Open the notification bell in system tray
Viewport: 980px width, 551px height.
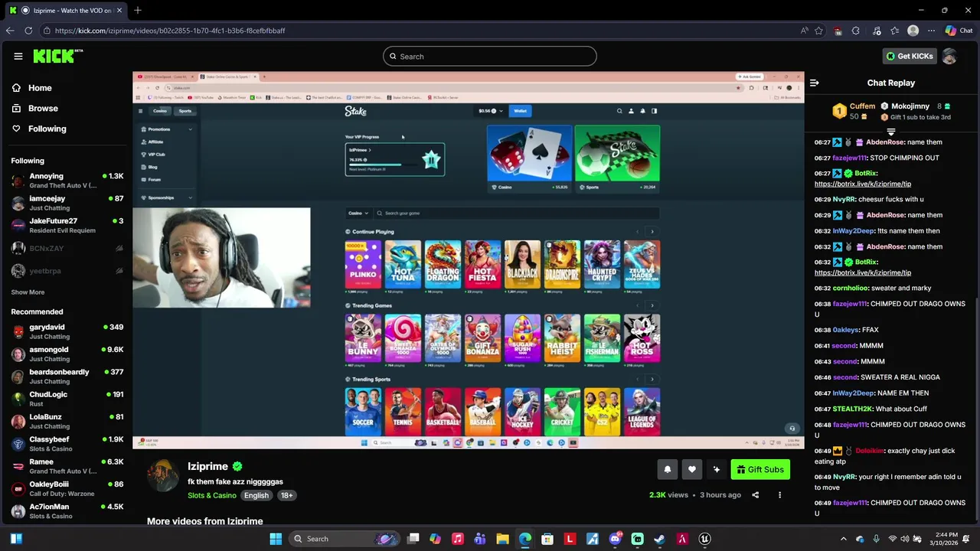966,539
